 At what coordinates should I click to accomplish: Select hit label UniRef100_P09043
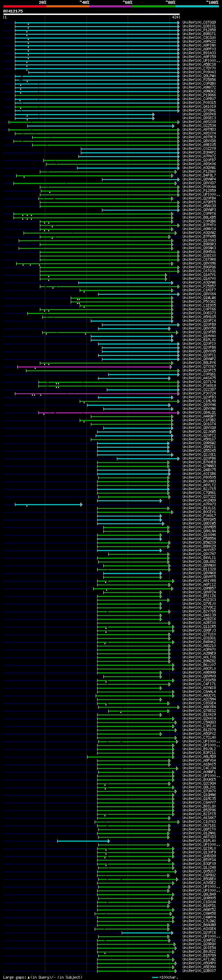point(199,72)
